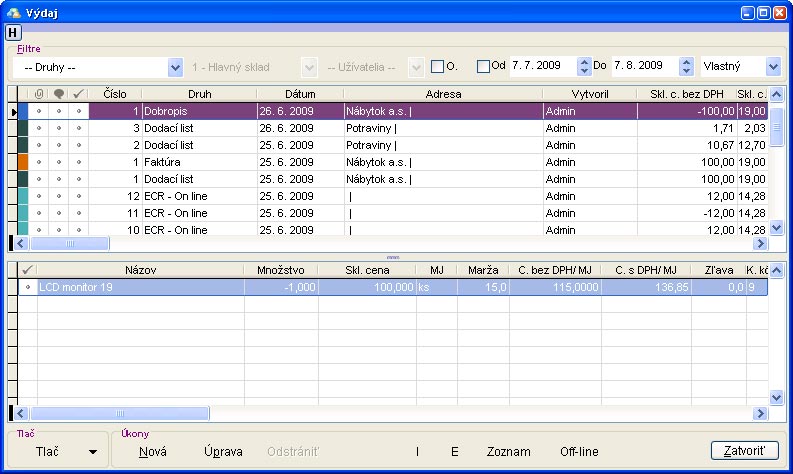
Task: Open the Druhy filter dropdown
Action: (175, 67)
